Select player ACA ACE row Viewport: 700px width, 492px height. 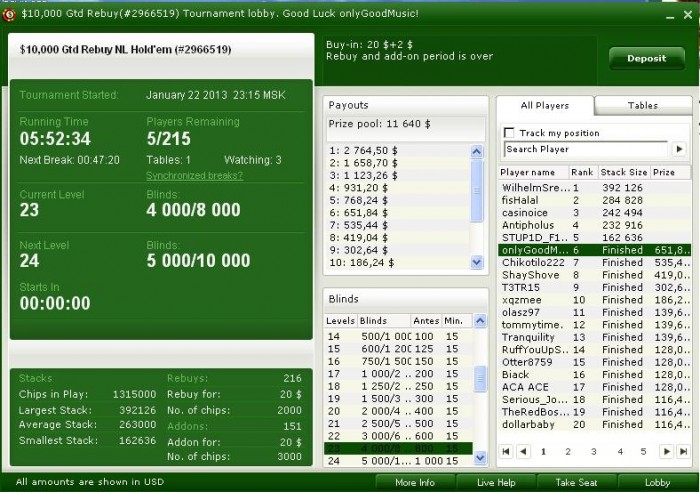594,387
